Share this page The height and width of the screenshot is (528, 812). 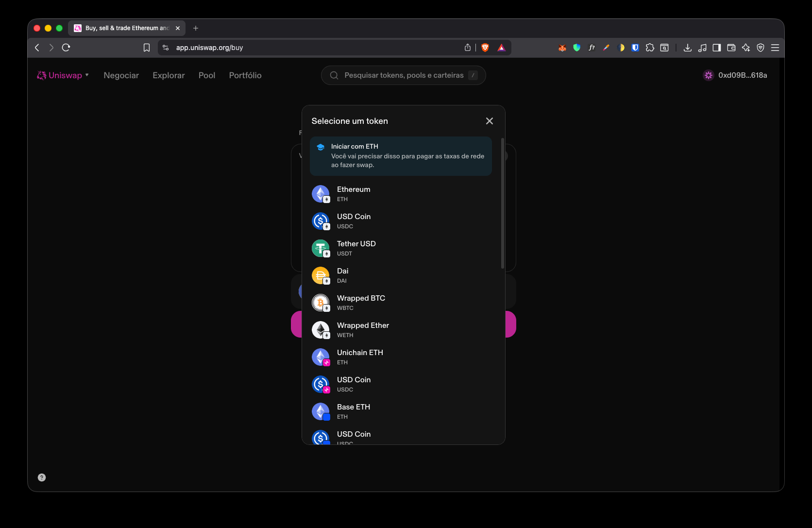[x=468, y=48]
